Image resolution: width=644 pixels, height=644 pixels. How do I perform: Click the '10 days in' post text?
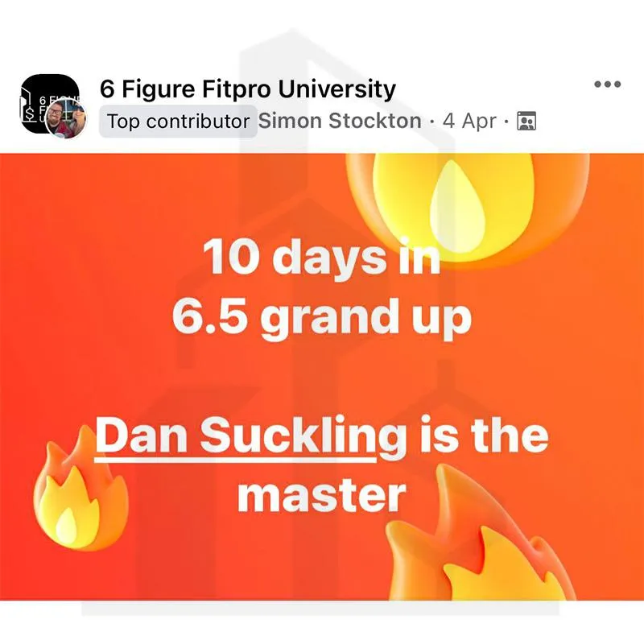point(321,258)
